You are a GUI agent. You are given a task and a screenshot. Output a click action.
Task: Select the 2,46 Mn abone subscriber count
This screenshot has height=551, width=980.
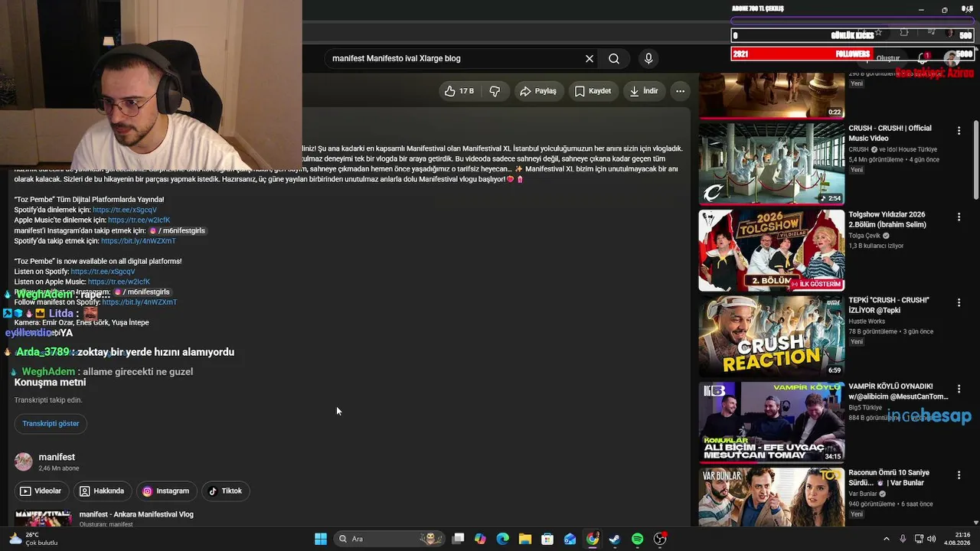coord(59,468)
